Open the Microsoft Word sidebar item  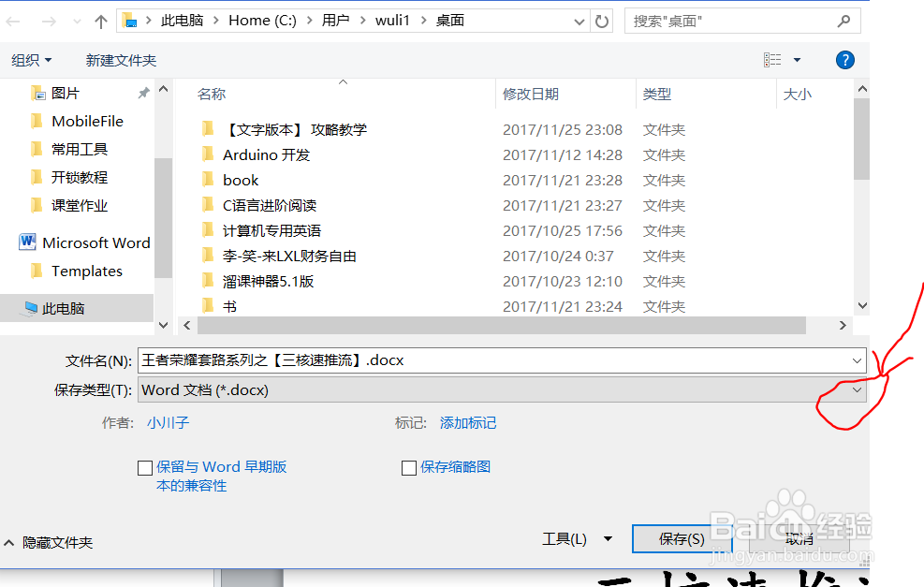(95, 242)
